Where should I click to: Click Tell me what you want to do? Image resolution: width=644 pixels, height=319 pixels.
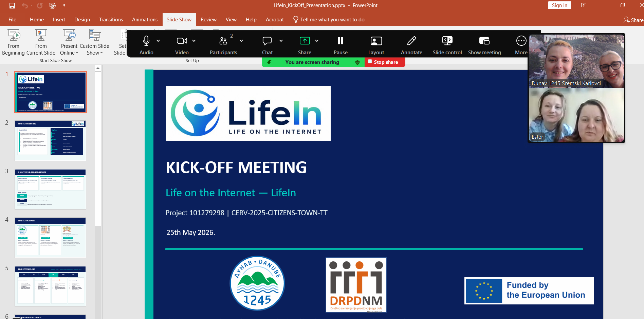click(x=329, y=20)
